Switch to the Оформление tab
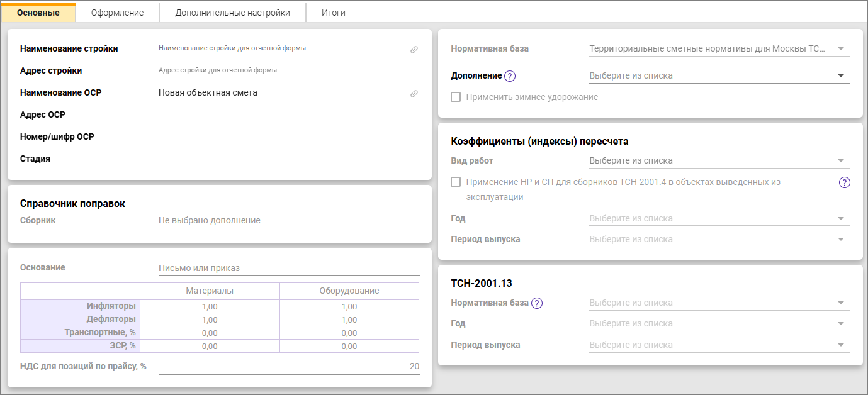The width and height of the screenshot is (868, 395). (x=117, y=13)
